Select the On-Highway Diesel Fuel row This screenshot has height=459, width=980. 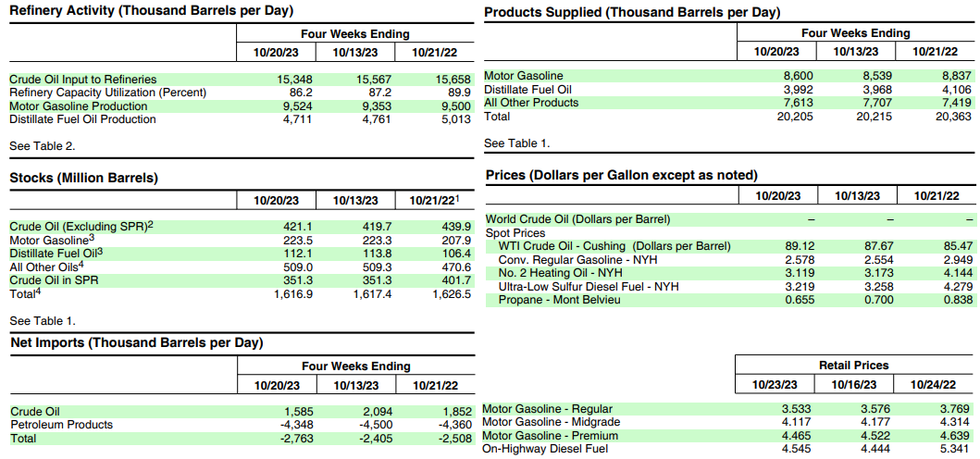(x=728, y=449)
